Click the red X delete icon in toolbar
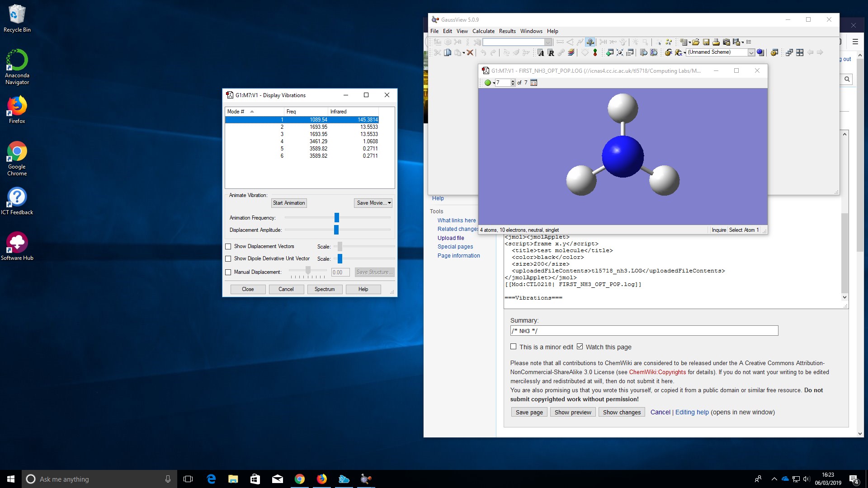Viewport: 868px width, 488px height. (470, 52)
